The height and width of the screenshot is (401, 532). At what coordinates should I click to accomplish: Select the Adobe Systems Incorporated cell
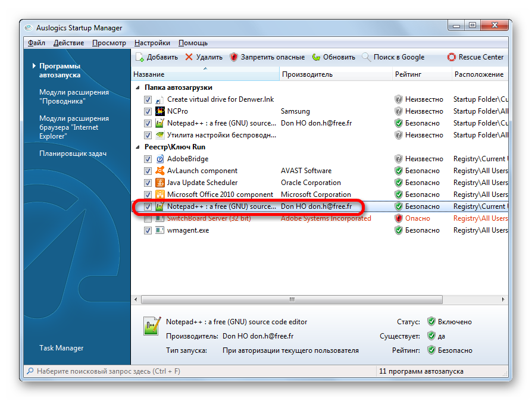coord(326,218)
